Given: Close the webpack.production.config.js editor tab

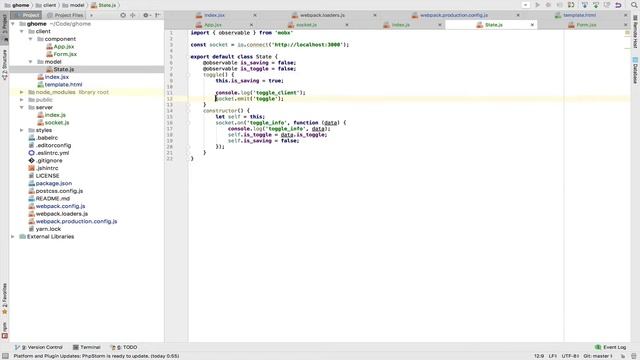Looking at the screenshot, I should tap(518, 15).
